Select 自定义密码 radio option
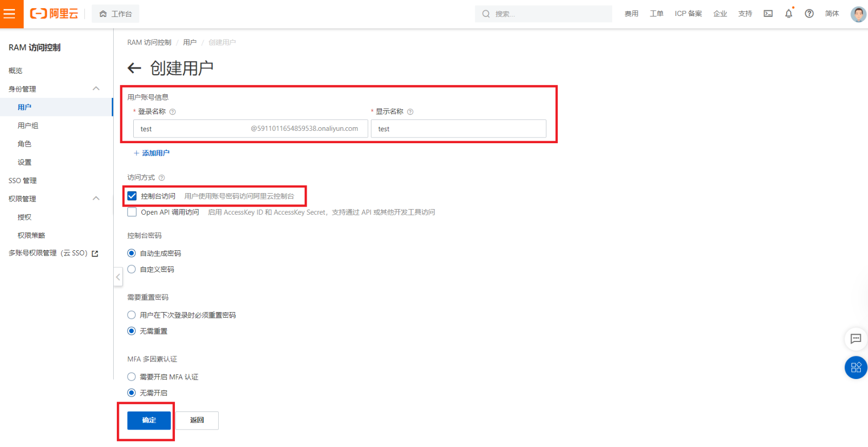This screenshot has height=447, width=868. [132, 269]
